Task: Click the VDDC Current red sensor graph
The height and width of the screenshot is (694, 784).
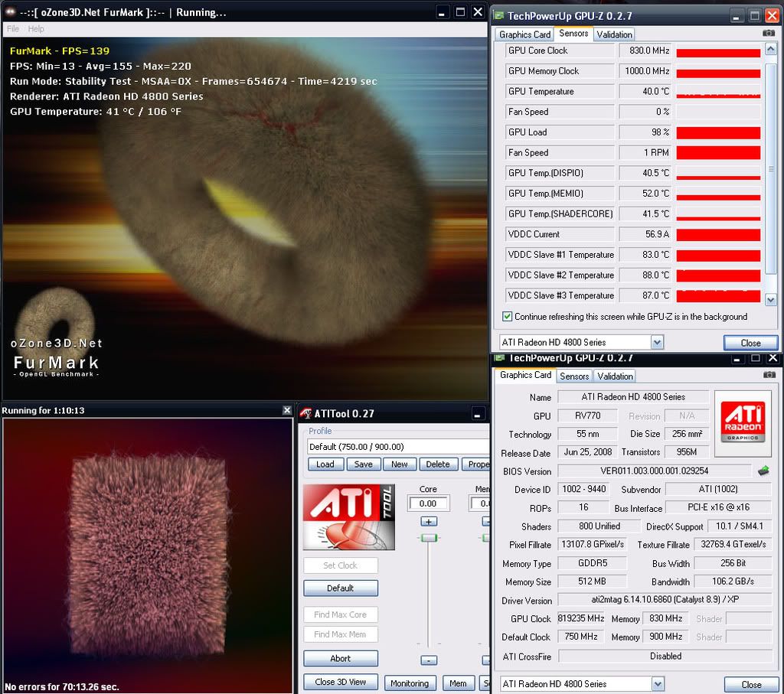Action: 718,234
